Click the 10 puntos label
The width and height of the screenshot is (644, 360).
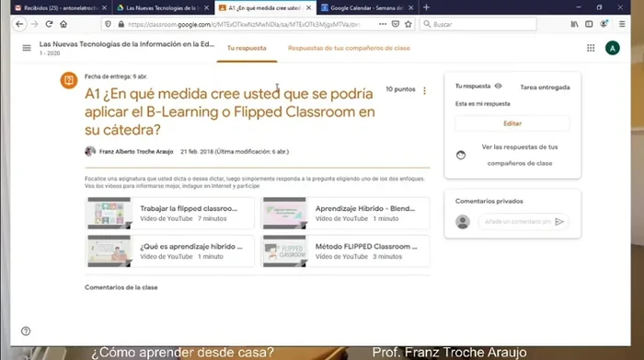tap(400, 89)
